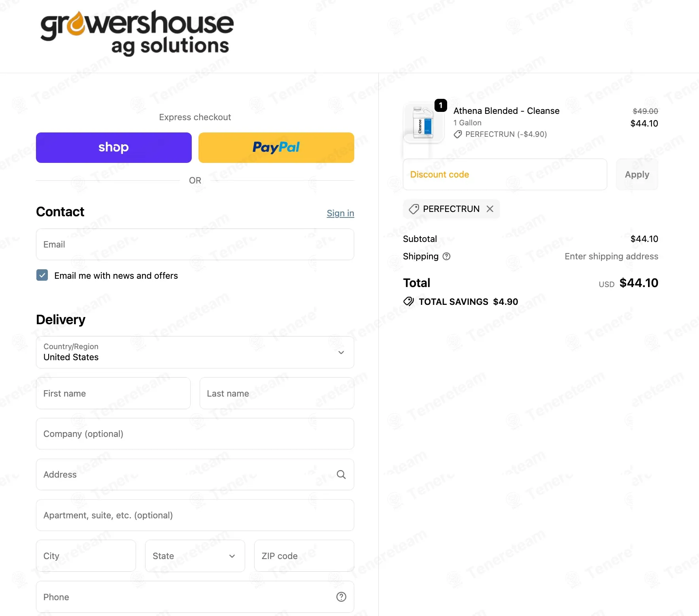Open the Country/Region dropdown
699x616 pixels.
click(195, 352)
